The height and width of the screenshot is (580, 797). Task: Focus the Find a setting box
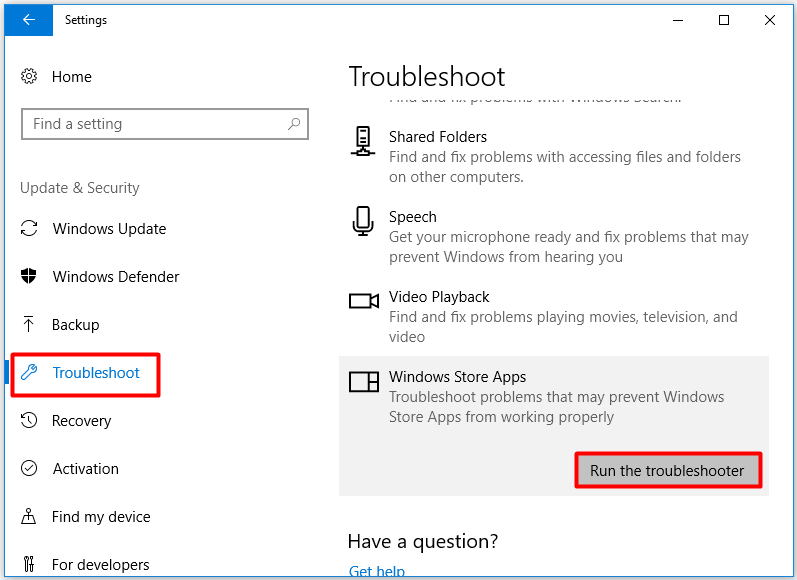pyautogui.click(x=165, y=124)
